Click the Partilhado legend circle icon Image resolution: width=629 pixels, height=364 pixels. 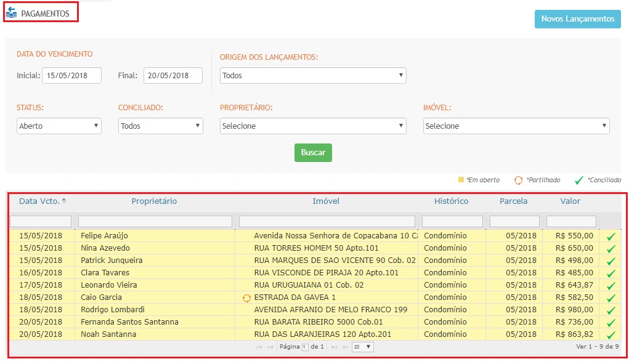pyautogui.click(x=518, y=180)
